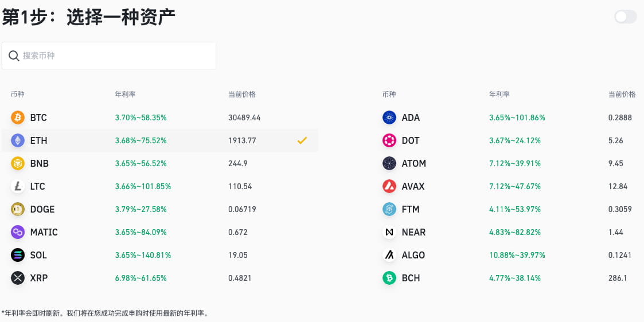Screen dimensions: 644x322
Task: Pick the Polkadot DOT icon
Action: [x=389, y=140]
